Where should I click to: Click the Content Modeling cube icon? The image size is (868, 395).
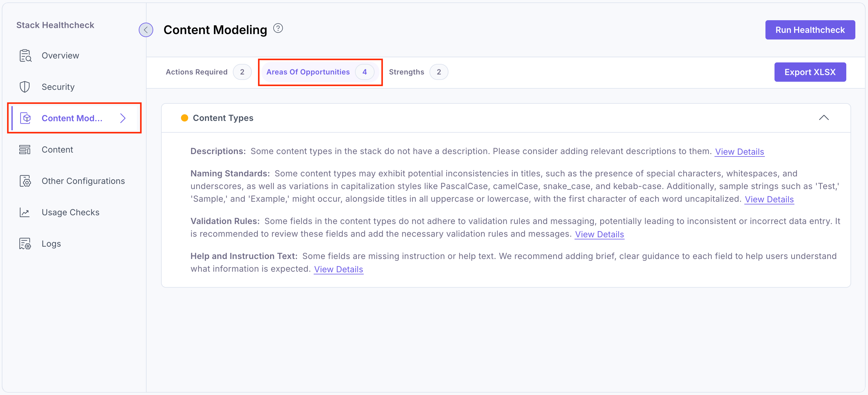pos(25,118)
